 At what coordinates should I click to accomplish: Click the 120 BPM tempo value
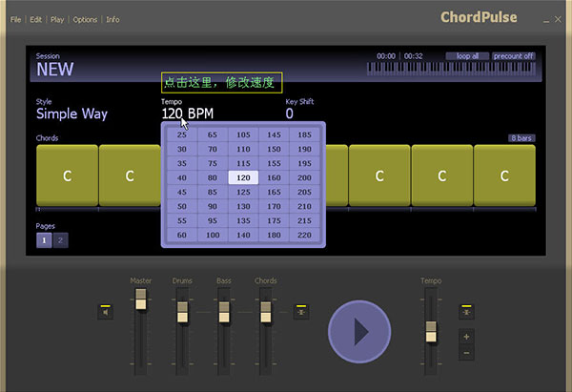point(188,113)
